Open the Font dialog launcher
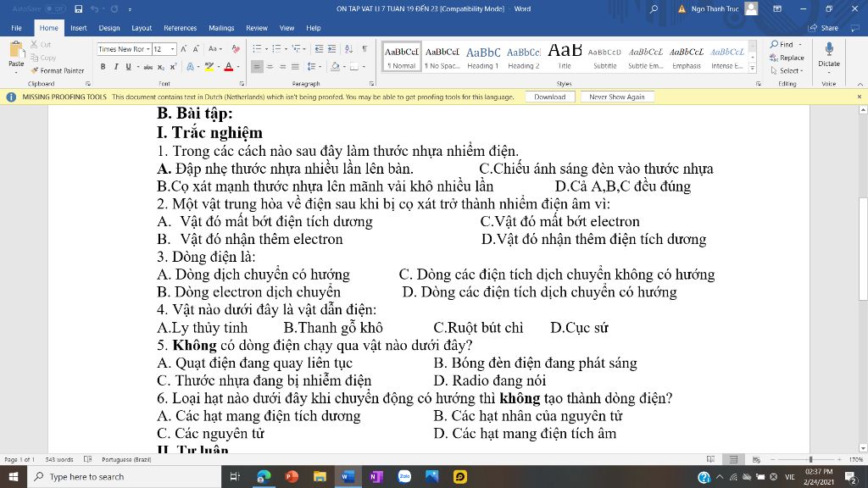The width and height of the screenshot is (868, 488). pos(242,84)
